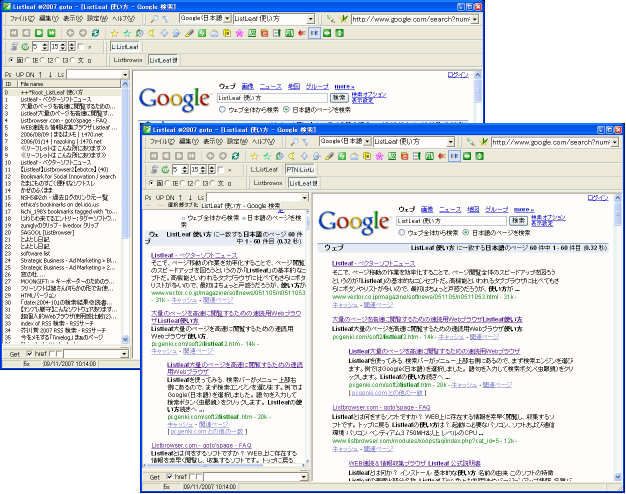Screen dimensions: 626x494
Task: Click the green circular reload icon beside the spinners, front window
Action: (165, 170)
